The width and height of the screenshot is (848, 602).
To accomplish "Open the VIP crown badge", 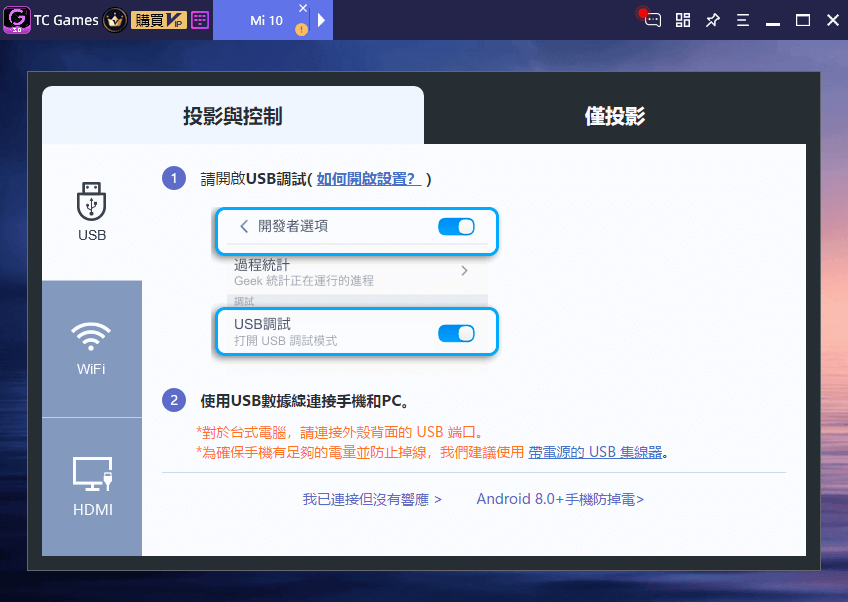I will pyautogui.click(x=115, y=21).
